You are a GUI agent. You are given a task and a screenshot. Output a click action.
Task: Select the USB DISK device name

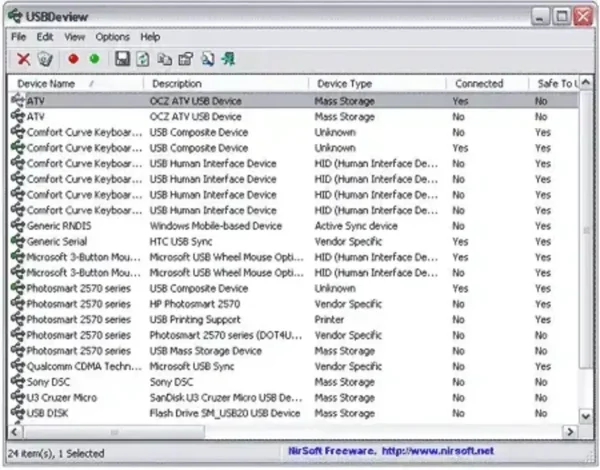pos(47,413)
